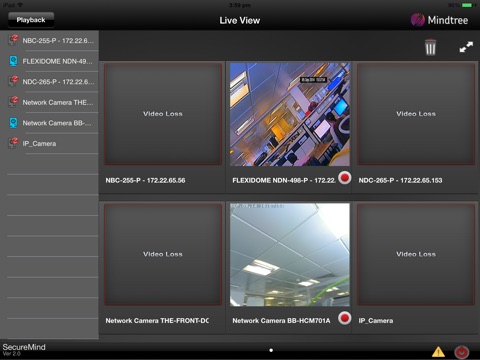Toggle recording on Network Camera BB-HCM701A

[345, 318]
